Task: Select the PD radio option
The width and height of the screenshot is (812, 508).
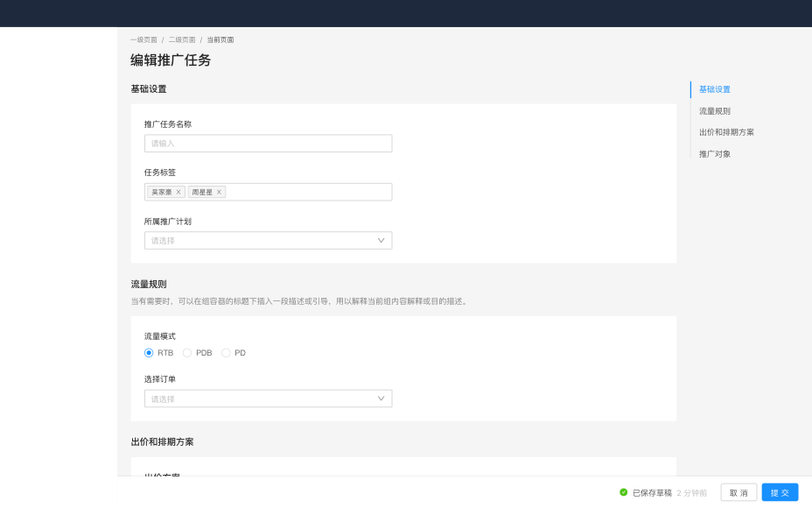Action: 226,353
